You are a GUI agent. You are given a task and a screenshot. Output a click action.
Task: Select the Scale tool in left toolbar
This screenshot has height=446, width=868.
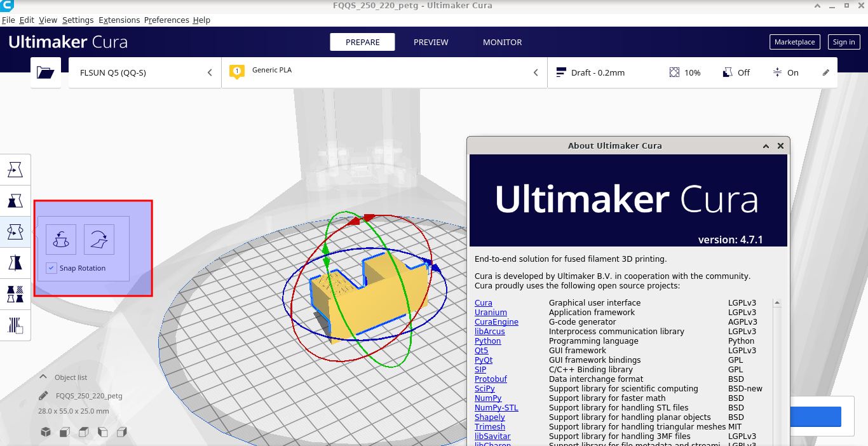tap(15, 201)
